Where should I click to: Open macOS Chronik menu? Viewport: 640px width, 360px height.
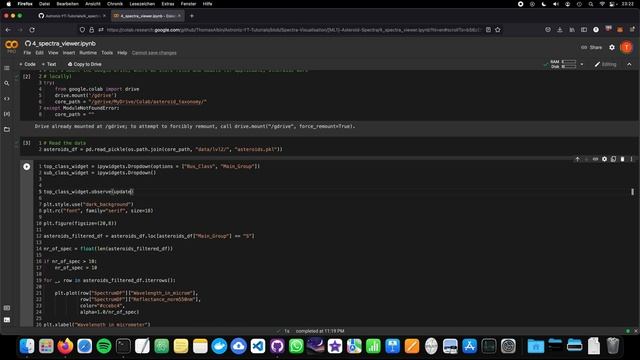115,4
